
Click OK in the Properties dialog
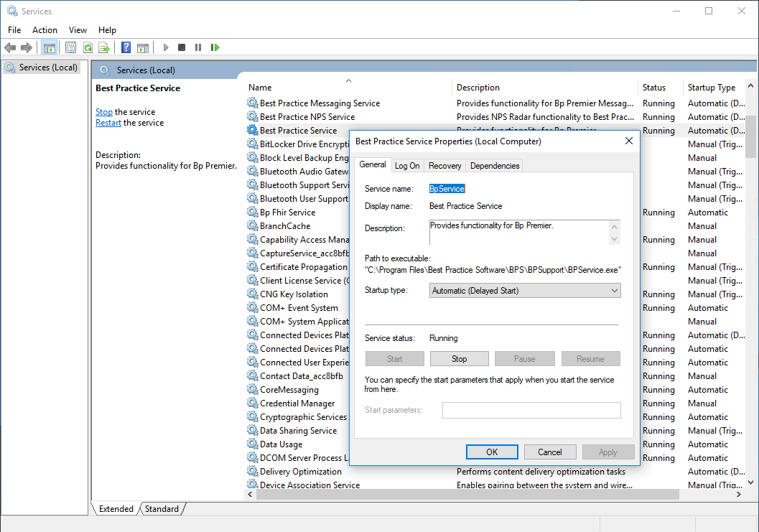(492, 452)
